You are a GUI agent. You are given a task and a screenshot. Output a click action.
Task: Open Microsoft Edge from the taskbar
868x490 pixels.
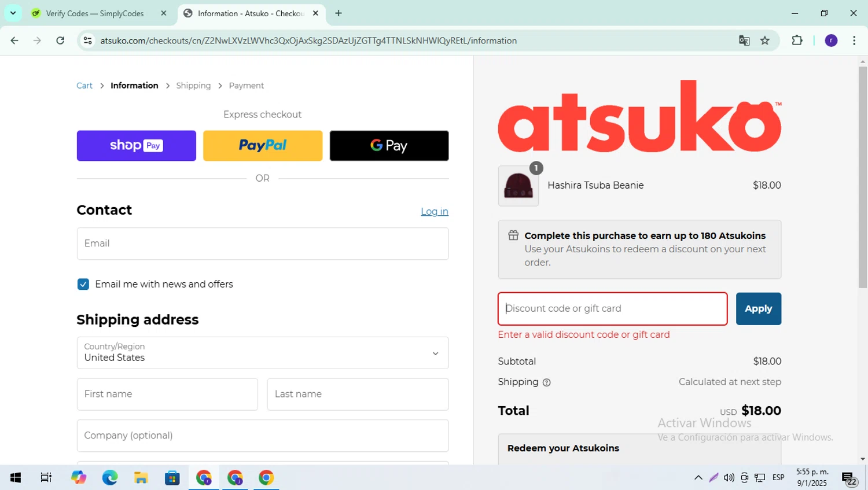click(110, 478)
